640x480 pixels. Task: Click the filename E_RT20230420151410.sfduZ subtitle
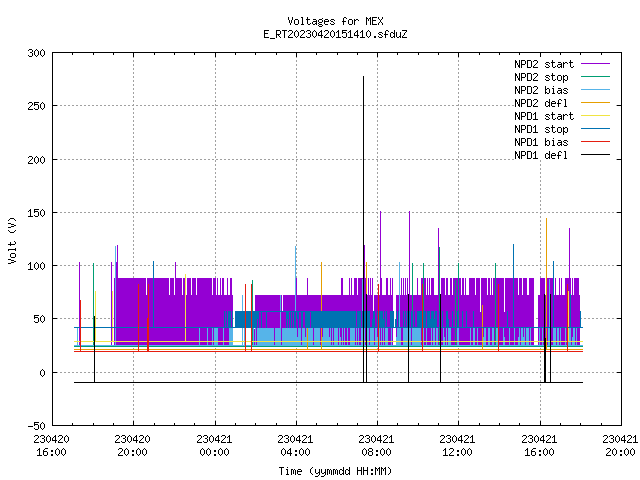pos(335,34)
